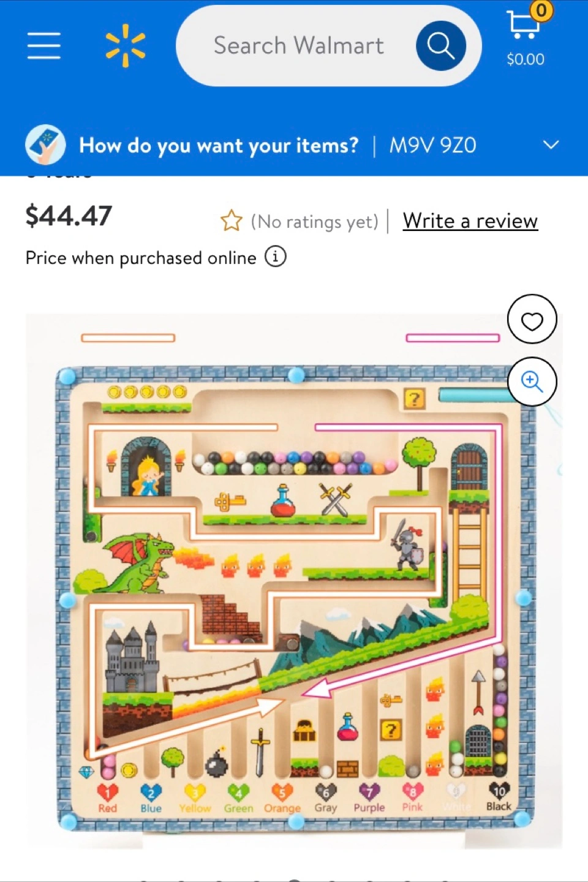
Task: Open the shopping cart showing $0.00
Action: pyautogui.click(x=525, y=36)
